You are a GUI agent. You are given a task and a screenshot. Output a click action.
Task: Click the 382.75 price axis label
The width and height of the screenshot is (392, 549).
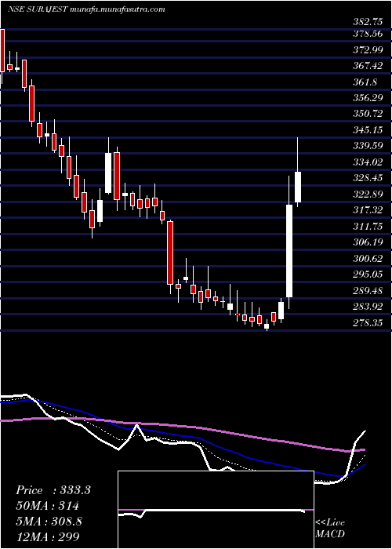[x=368, y=22]
